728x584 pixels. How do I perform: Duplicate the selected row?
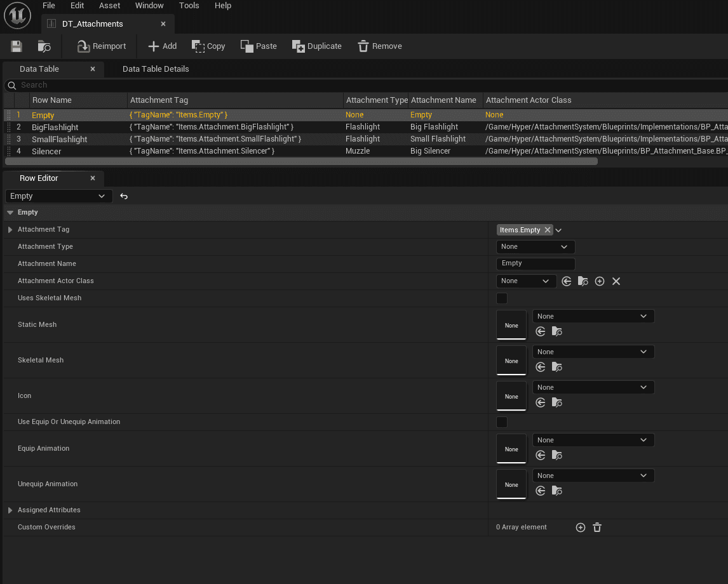pos(316,46)
